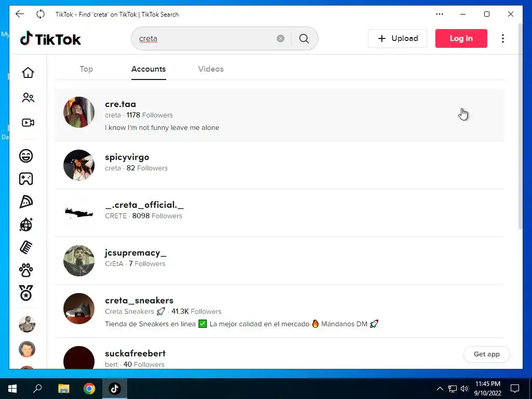Viewport: 532px width, 399px height.
Task: Click suckafreebert dark avatar
Action: click(x=79, y=357)
